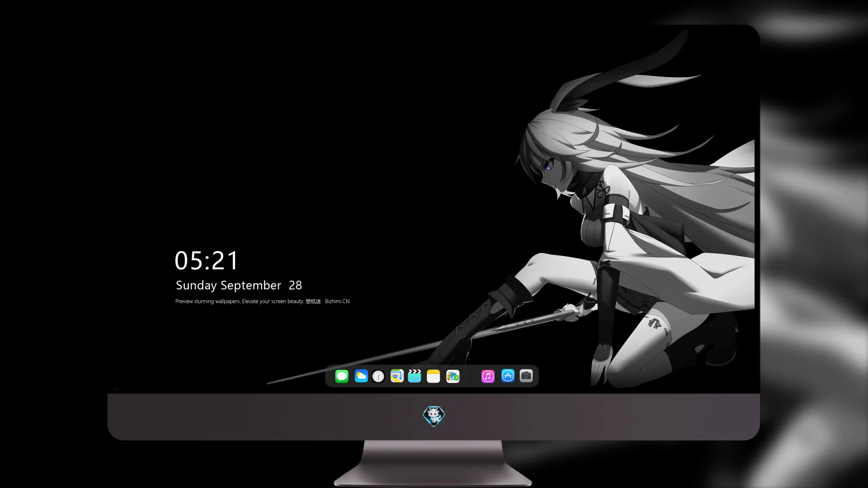The height and width of the screenshot is (488, 868).
Task: Click the colorful posters collage dock icon
Action: click(453, 376)
